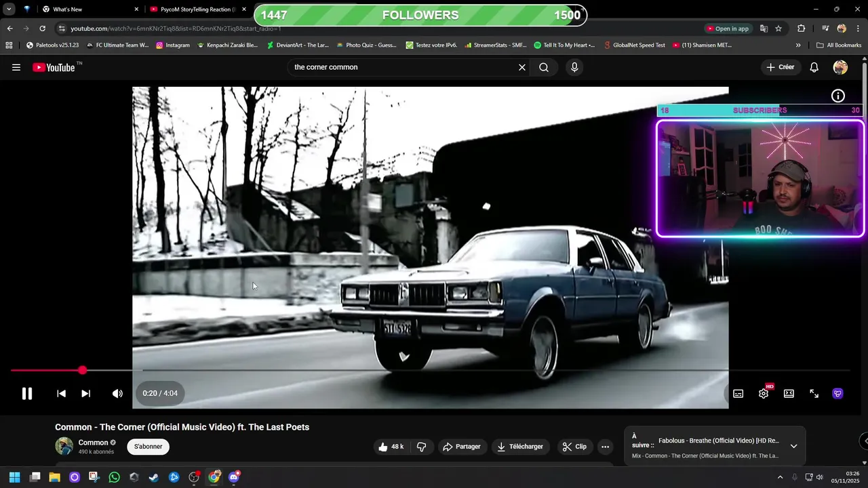Start voice search with the microphone
868x488 pixels.
(x=574, y=67)
